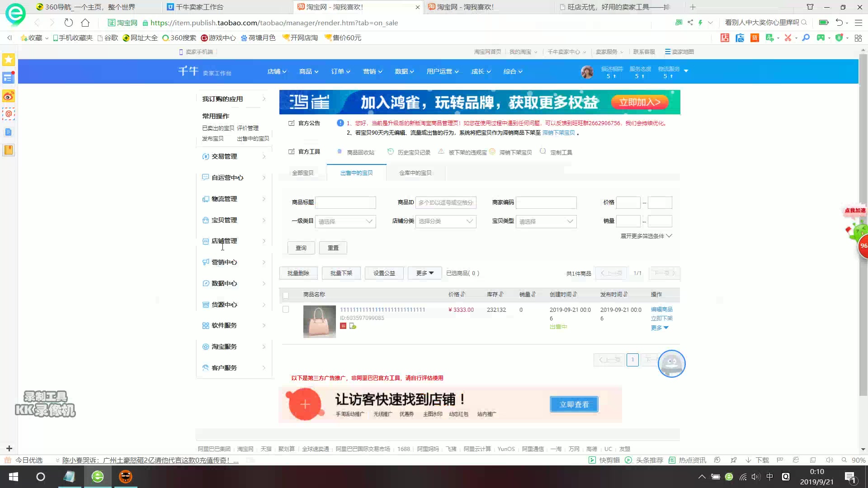This screenshot has width=868, height=488.
Task: Open the 更多 batch actions dropdown
Action: click(425, 273)
